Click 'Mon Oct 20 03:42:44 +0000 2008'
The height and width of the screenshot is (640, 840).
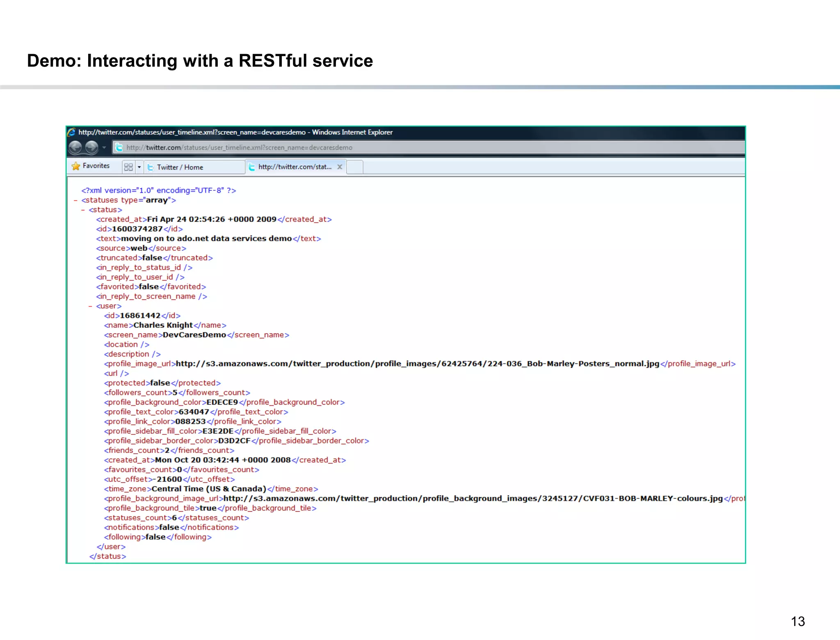[x=223, y=460]
